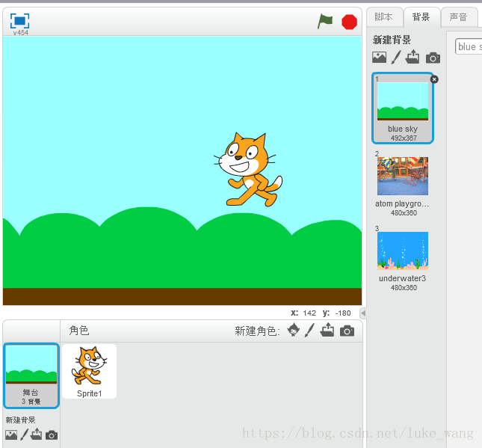
Task: Click the cat sprite on the stage
Action: point(248,170)
